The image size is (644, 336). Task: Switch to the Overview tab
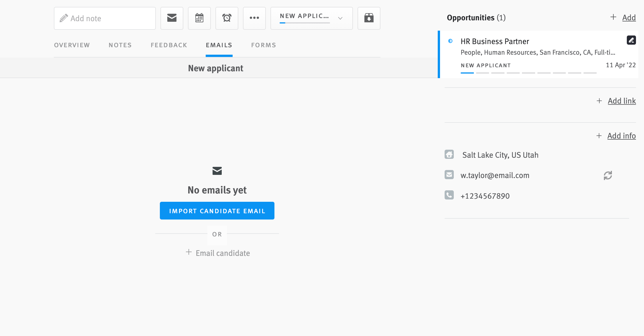(72, 45)
